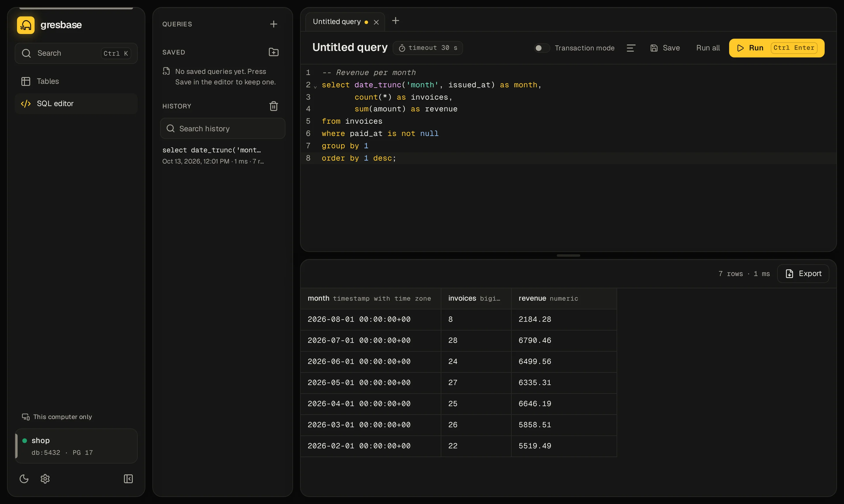This screenshot has width=844, height=504.
Task: Add new saved folder icon
Action: click(x=274, y=52)
